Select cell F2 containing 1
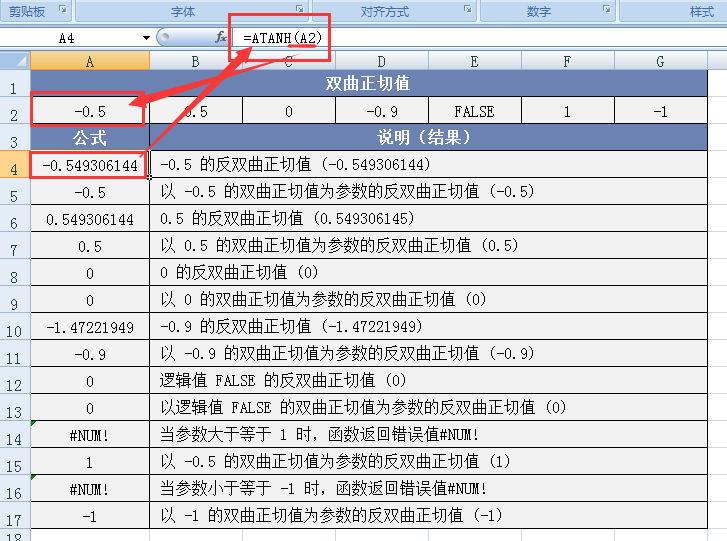 coord(568,111)
